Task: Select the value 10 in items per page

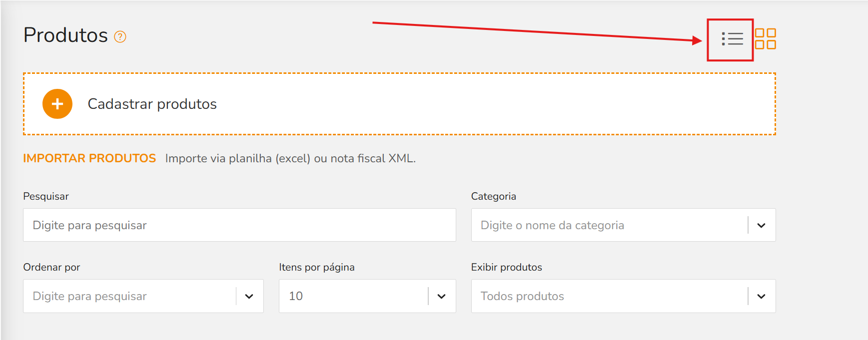Action: pos(354,296)
